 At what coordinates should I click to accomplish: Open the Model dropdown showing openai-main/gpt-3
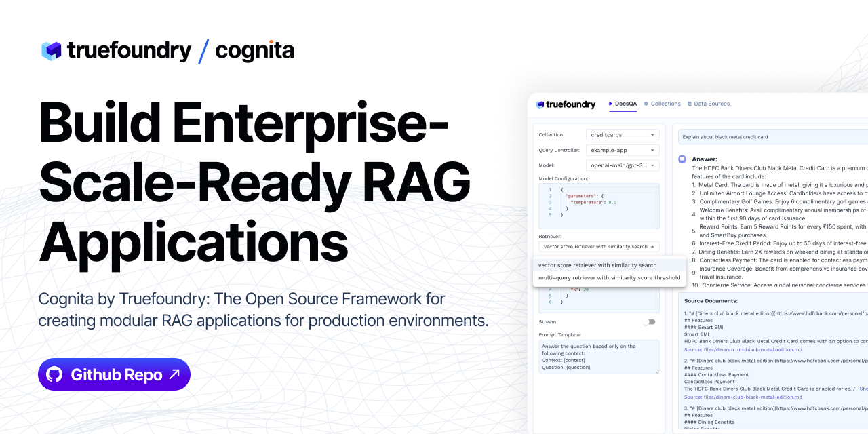[x=623, y=165]
